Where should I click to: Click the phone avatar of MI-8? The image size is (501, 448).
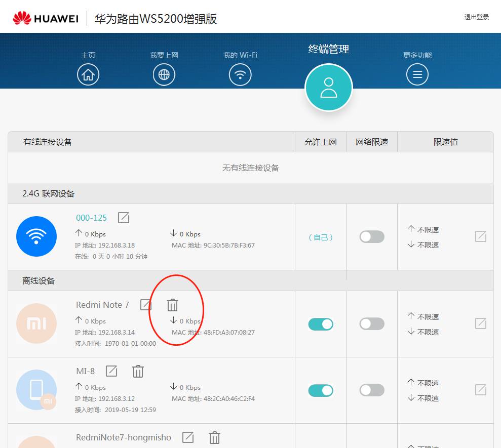[x=36, y=390]
